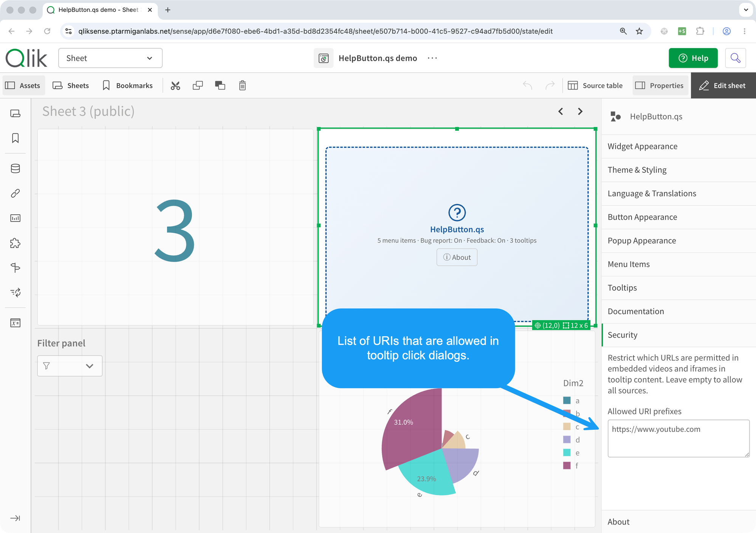Expand the Theme & Styling section
The height and width of the screenshot is (533, 756).
[679, 170]
